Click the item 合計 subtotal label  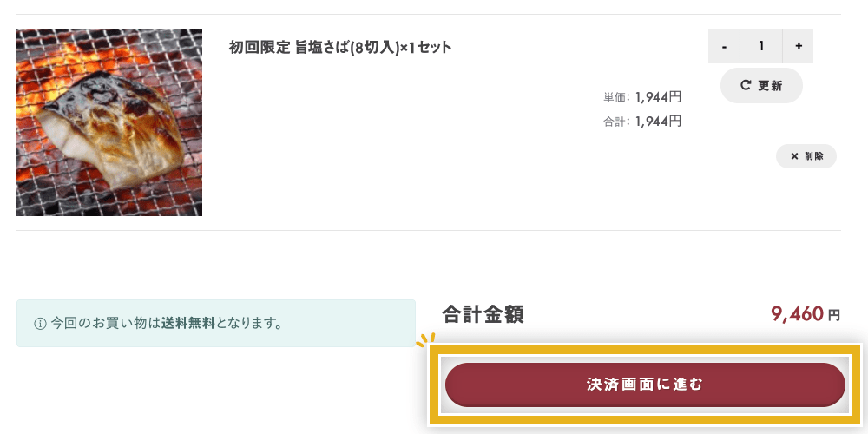616,122
